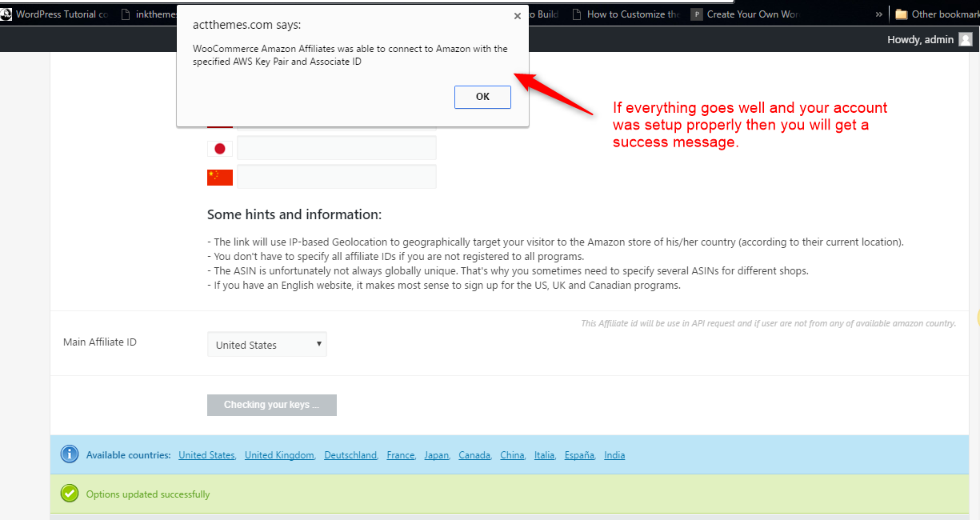Image resolution: width=980 pixels, height=520 pixels.
Task: Click the Checking your keys button
Action: pyautogui.click(x=272, y=405)
